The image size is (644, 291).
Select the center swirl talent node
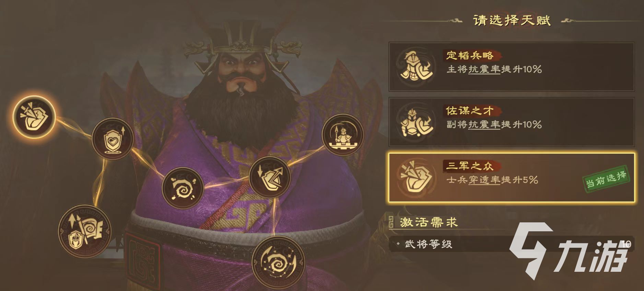pyautogui.click(x=183, y=188)
